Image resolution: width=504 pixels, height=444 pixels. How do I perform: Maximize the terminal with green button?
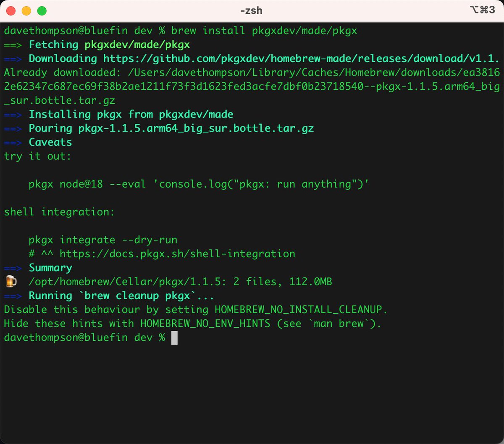(x=42, y=11)
